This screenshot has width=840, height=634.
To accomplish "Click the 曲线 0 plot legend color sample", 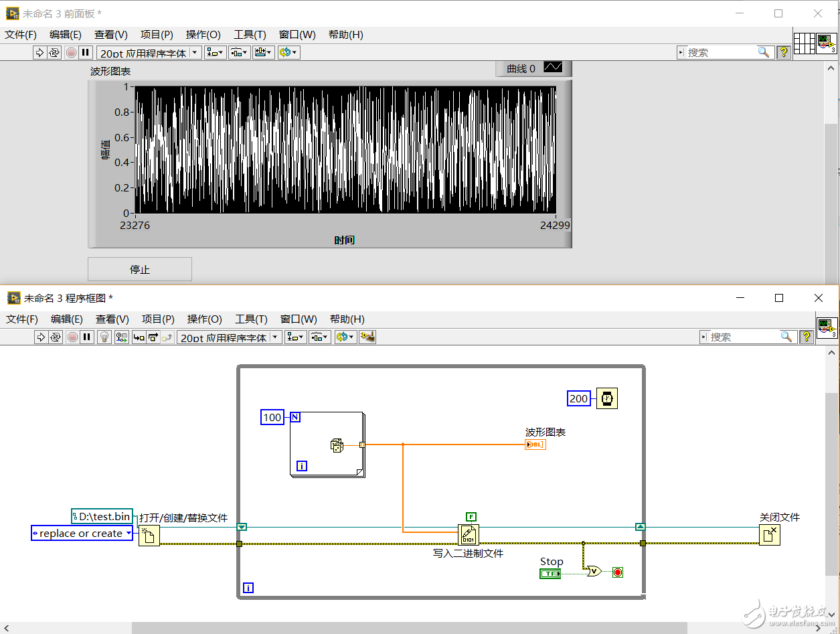I will point(553,68).
